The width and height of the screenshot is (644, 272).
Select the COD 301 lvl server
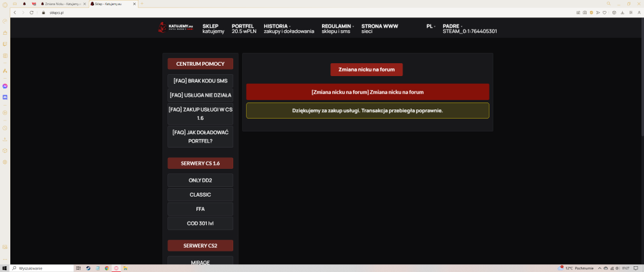200,224
